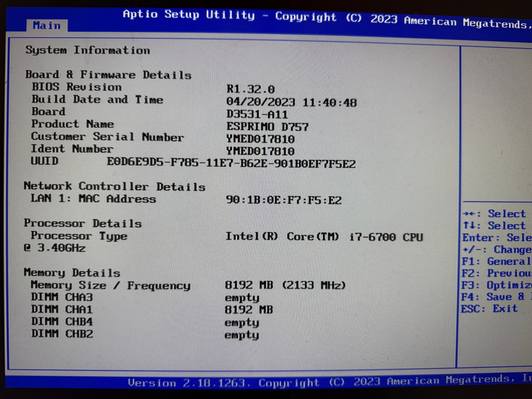Select the Ident Number label

[72, 149]
